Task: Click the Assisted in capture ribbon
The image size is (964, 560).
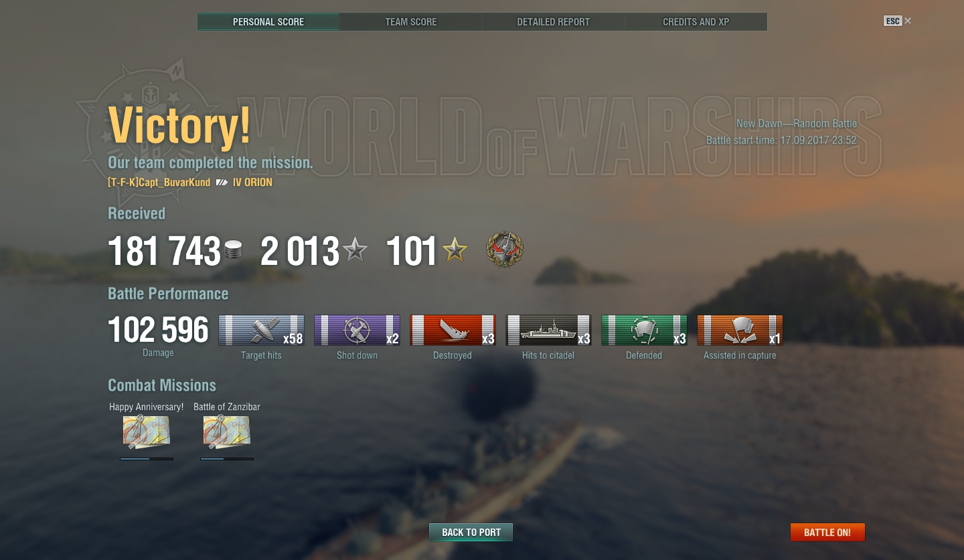Action: [740, 331]
